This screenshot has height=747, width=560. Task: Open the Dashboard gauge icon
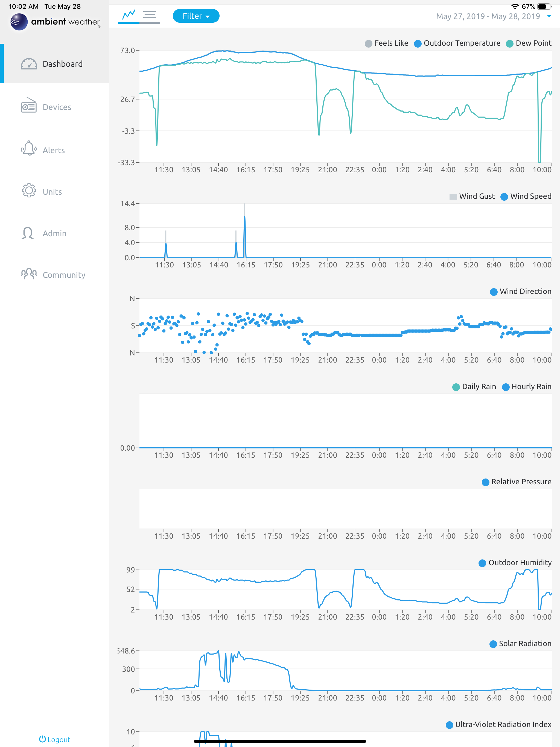(x=29, y=64)
